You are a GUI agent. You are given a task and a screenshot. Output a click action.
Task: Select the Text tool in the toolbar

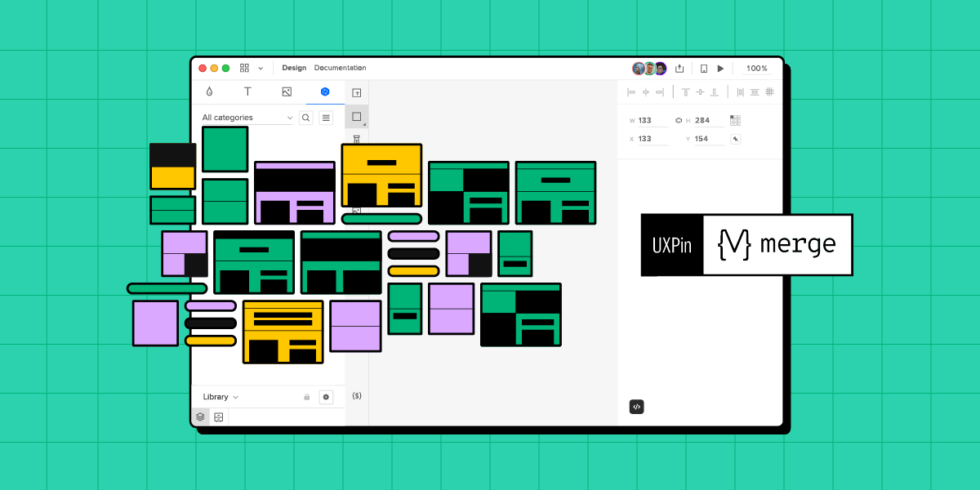(247, 91)
